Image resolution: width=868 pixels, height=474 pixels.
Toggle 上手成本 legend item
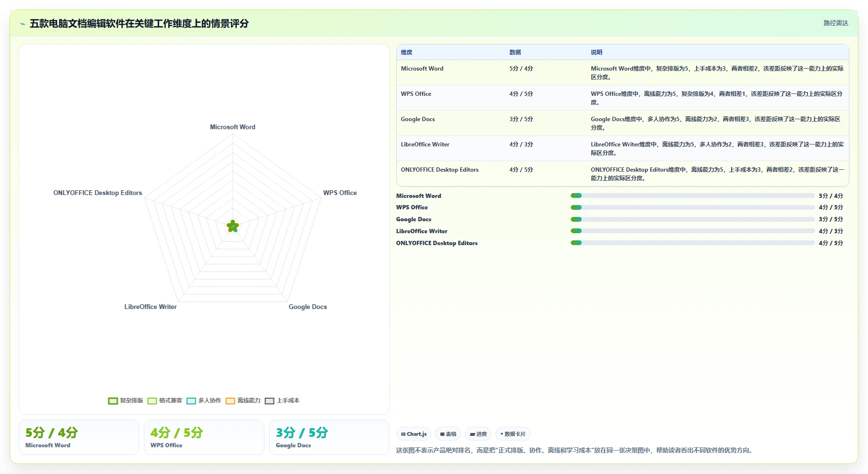pyautogui.click(x=282, y=401)
